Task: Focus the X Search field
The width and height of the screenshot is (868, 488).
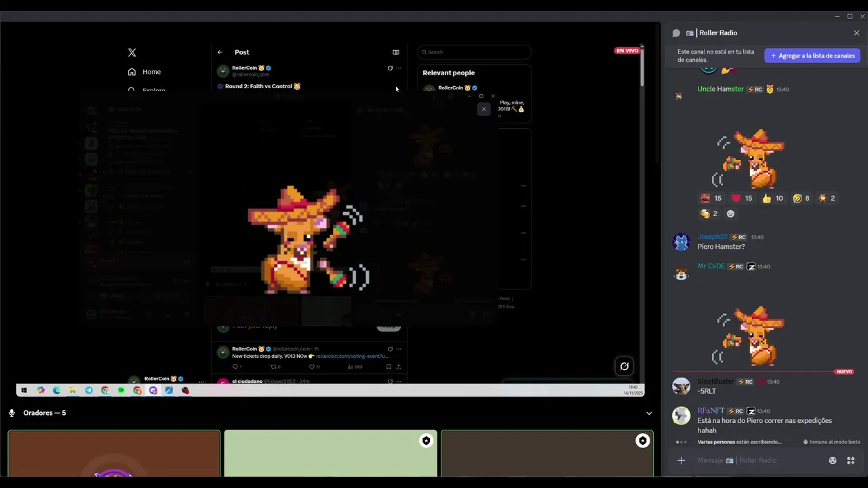Action: pyautogui.click(x=474, y=52)
